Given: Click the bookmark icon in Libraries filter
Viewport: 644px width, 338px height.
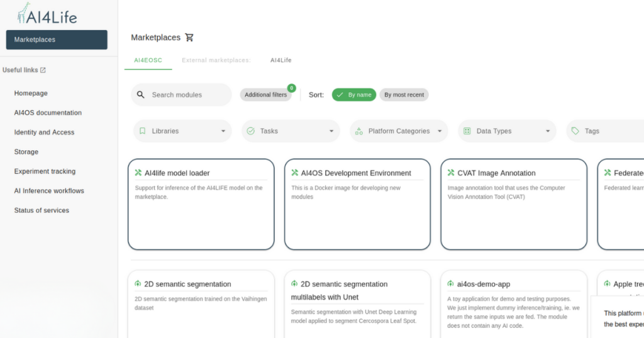Looking at the screenshot, I should (142, 131).
